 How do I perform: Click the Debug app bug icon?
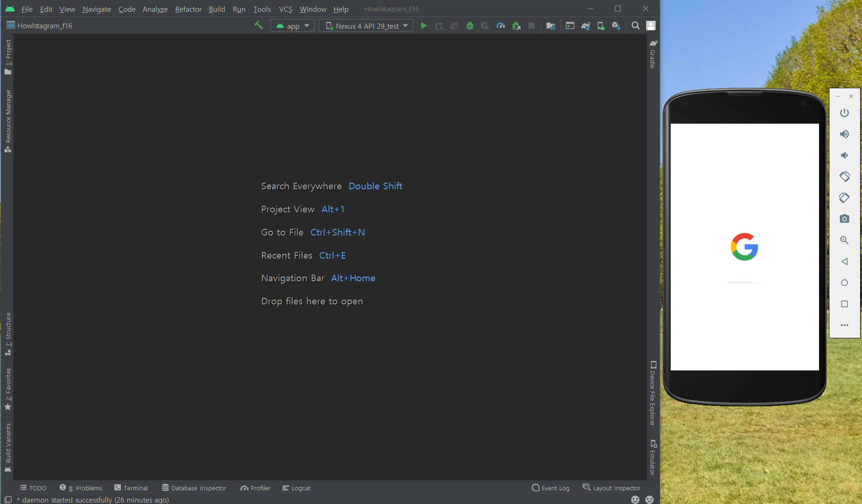pos(470,25)
